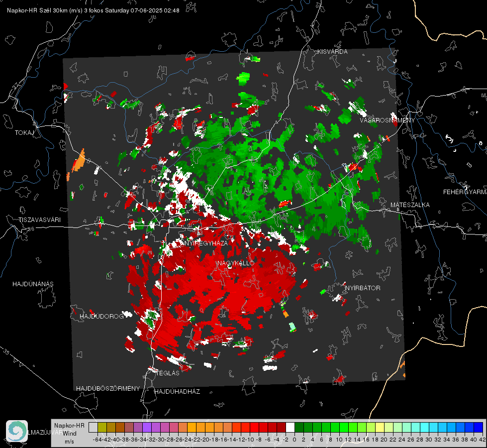Click the '42' value at the legend end

click(x=483, y=440)
